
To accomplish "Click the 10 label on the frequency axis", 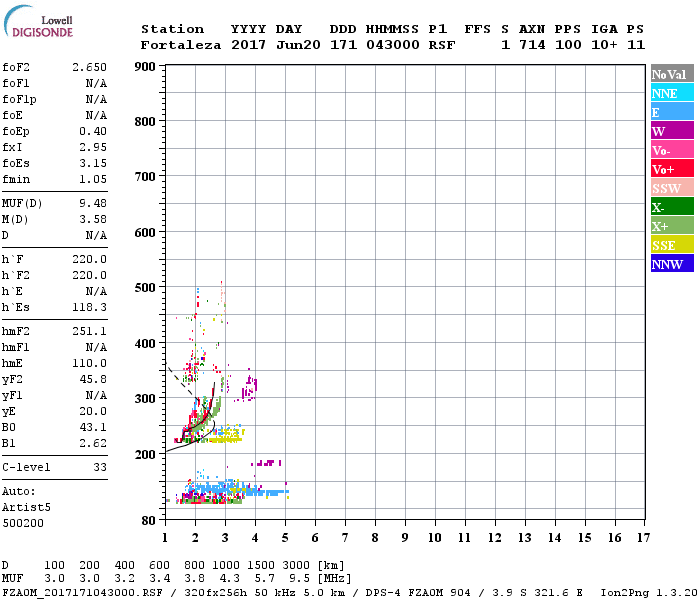I will click(x=435, y=538).
